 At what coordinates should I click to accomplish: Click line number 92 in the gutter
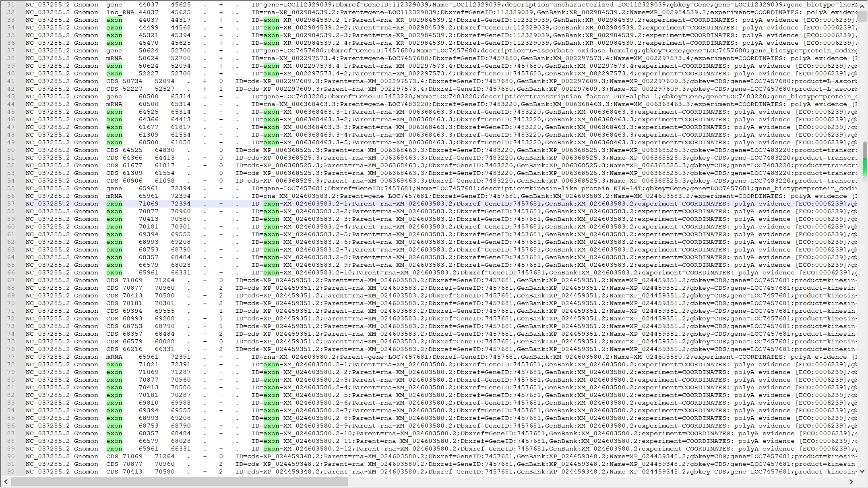pyautogui.click(x=11, y=471)
